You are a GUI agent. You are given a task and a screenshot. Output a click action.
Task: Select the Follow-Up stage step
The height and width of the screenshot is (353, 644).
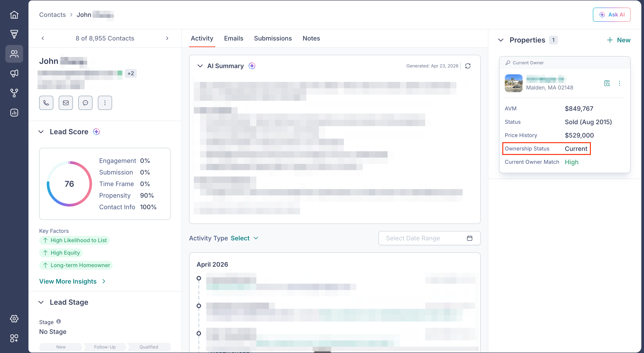105,347
